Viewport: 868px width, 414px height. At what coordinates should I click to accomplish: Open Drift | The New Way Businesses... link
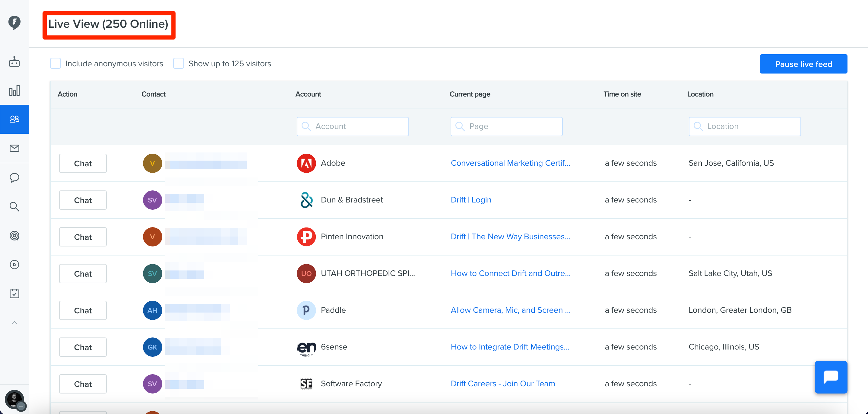tap(510, 236)
